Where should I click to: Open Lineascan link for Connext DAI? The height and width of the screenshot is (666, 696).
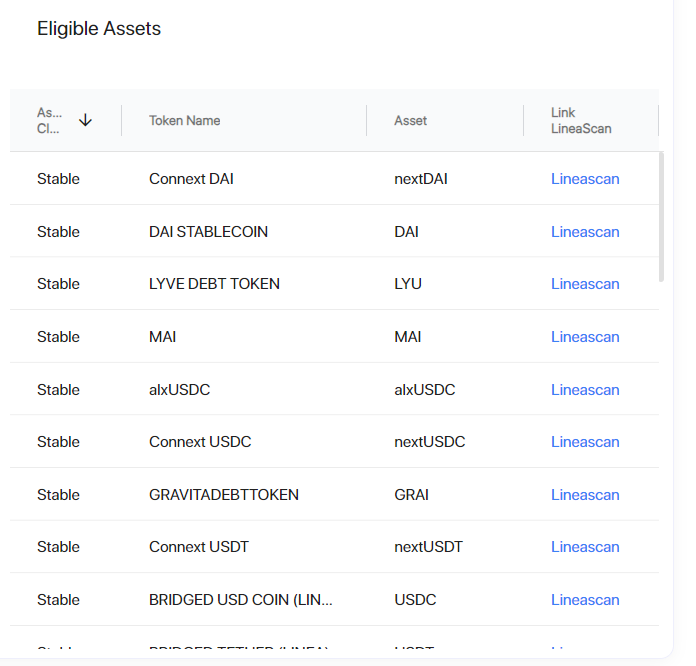click(585, 179)
